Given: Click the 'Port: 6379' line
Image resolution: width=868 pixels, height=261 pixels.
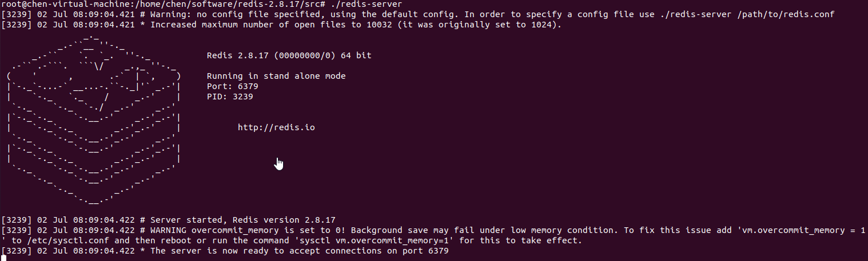Looking at the screenshot, I should pyautogui.click(x=233, y=86).
